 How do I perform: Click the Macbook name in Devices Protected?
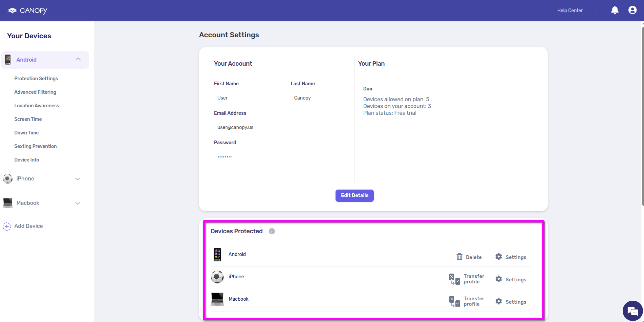click(x=238, y=299)
